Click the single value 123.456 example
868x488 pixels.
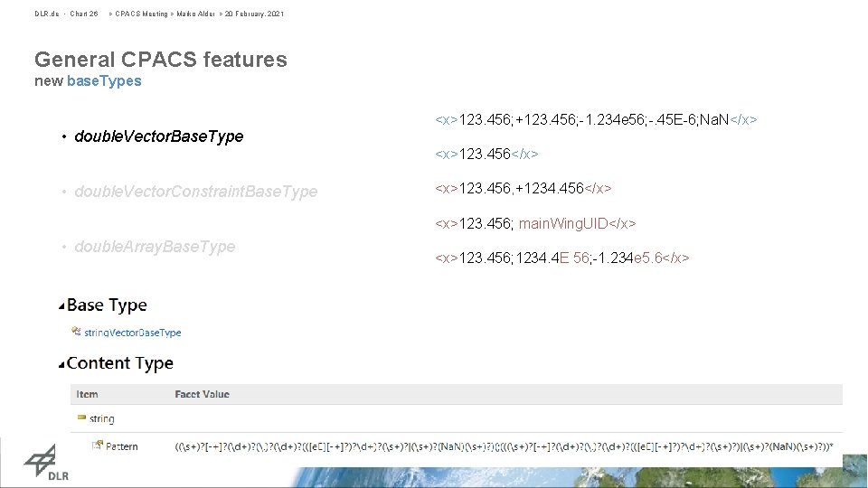pos(486,154)
